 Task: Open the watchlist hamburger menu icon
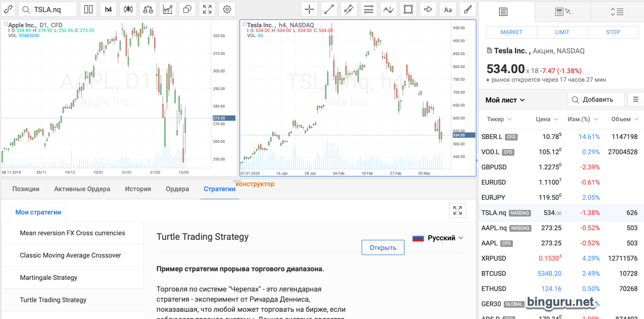tap(635, 99)
